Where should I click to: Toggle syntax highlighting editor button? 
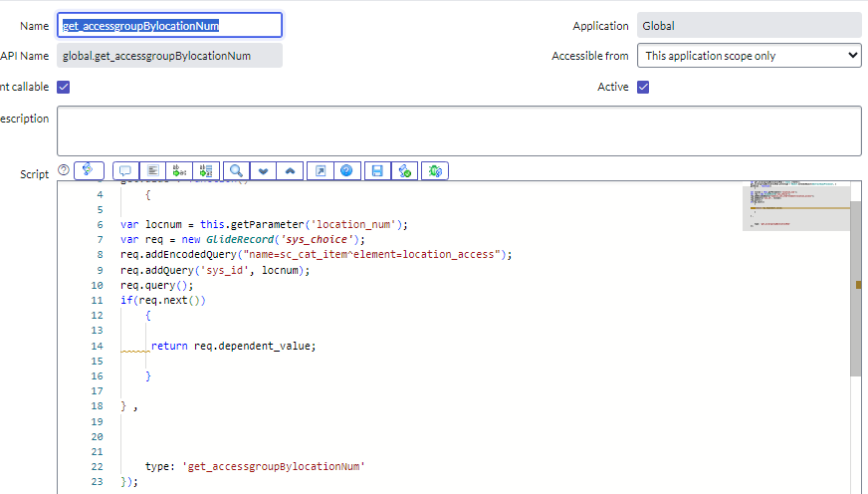(x=89, y=170)
